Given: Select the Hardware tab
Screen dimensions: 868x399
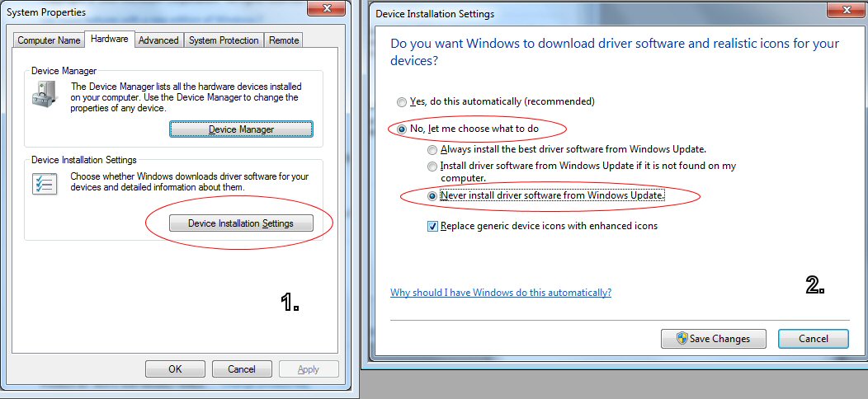Looking at the screenshot, I should click(x=110, y=39).
